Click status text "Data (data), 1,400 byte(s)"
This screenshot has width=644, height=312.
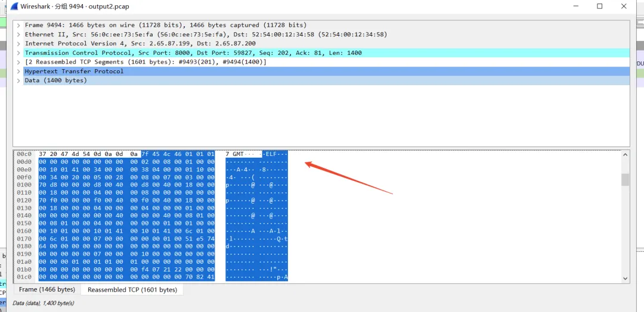tap(43, 303)
